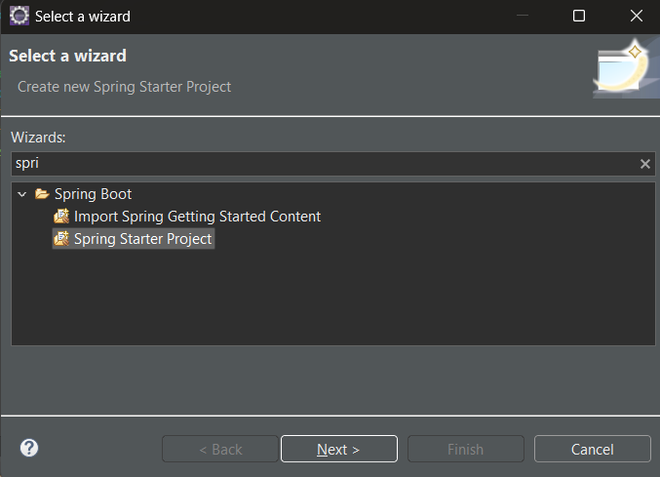Image resolution: width=660 pixels, height=477 pixels.
Task: Clear the wizard filter text
Action: point(645,164)
